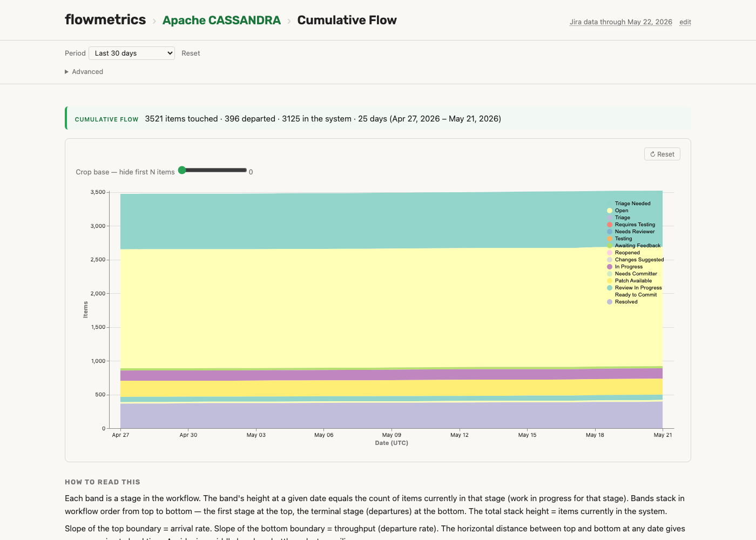Reset the period filter

(x=191, y=53)
